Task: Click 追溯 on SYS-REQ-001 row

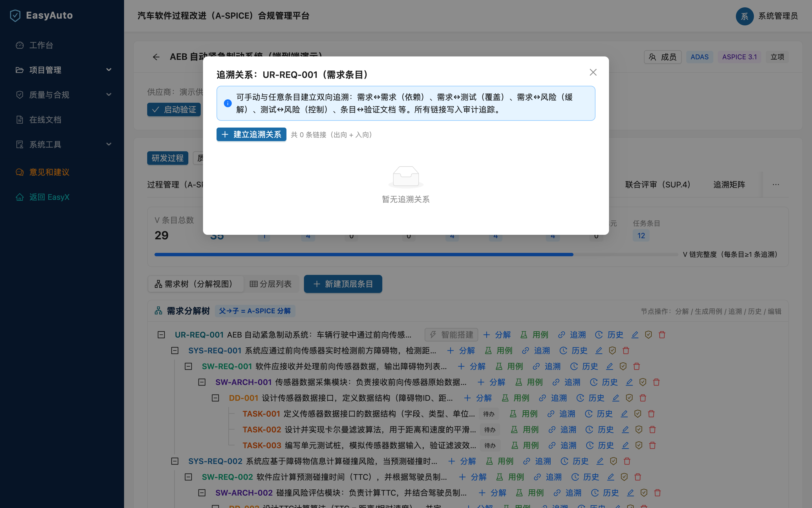Action: 536,351
